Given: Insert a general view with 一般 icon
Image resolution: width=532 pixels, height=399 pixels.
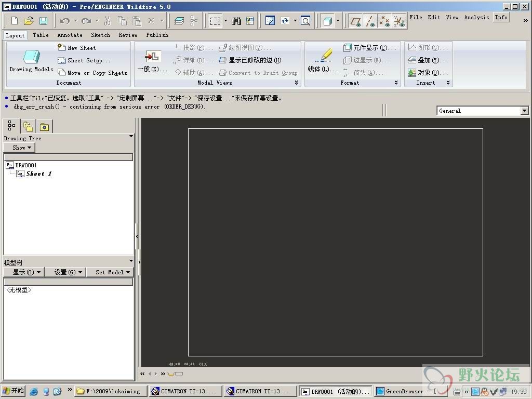Looking at the screenshot, I should coord(152,56).
